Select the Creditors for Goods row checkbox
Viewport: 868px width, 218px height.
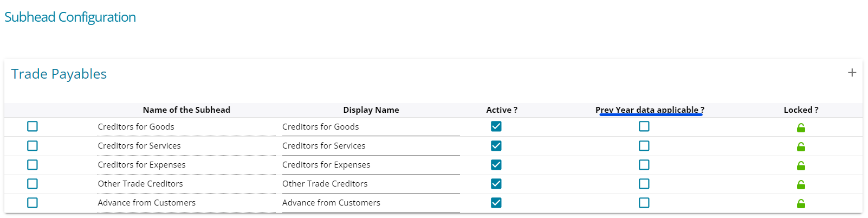click(x=33, y=126)
